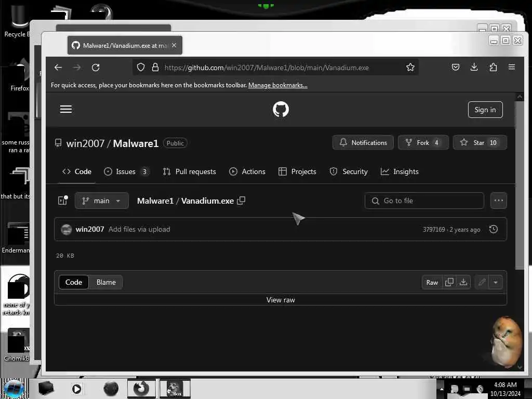Open the Pull requests tab
Viewport: 532px width, 399px height.
[189, 171]
